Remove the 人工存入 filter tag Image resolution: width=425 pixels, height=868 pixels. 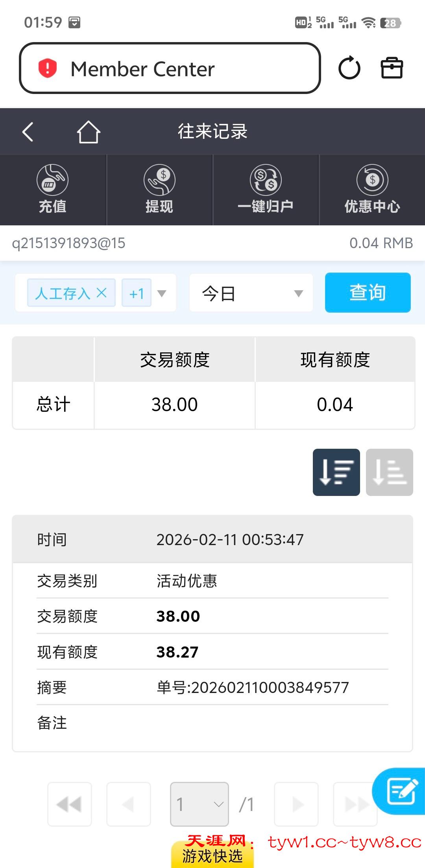(102, 293)
